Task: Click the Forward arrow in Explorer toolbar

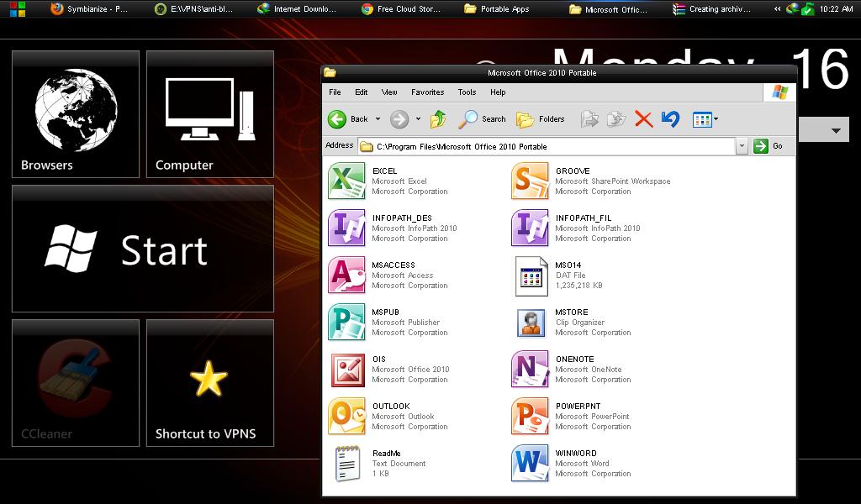Action: click(x=399, y=119)
